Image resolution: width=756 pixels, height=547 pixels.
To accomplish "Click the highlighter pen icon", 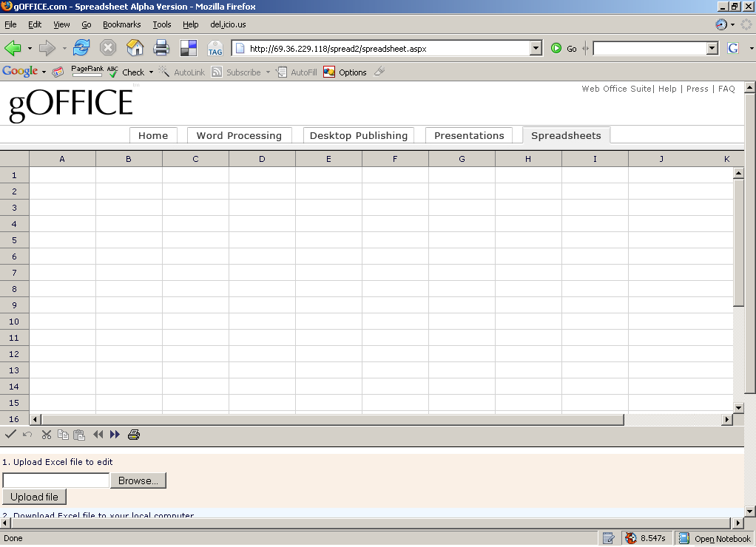I will tap(380, 71).
